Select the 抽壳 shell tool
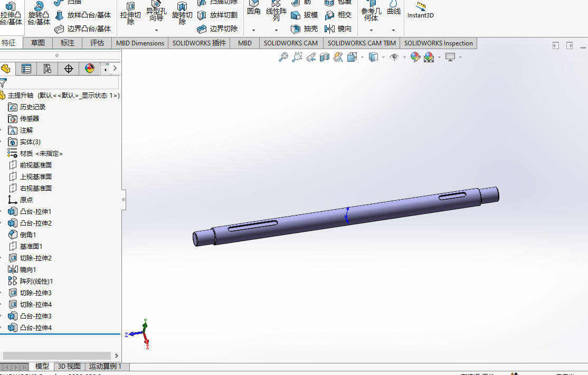Viewport: 588px width, 375px height. 305,29
